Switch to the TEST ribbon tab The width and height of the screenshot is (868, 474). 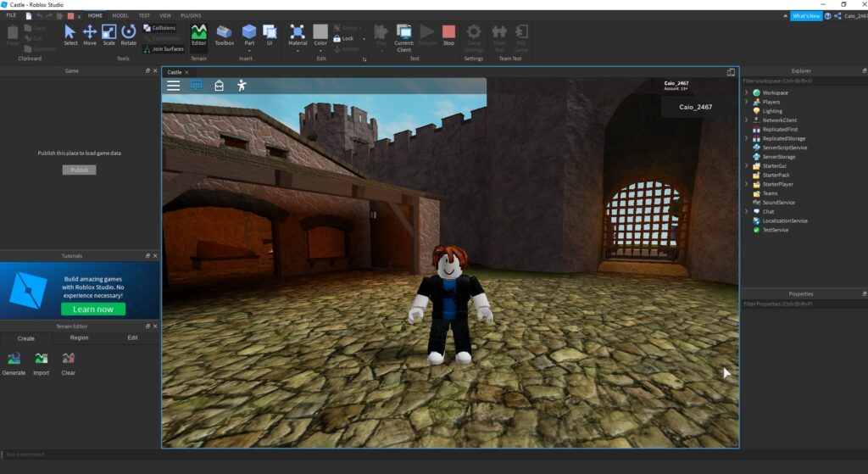point(144,15)
